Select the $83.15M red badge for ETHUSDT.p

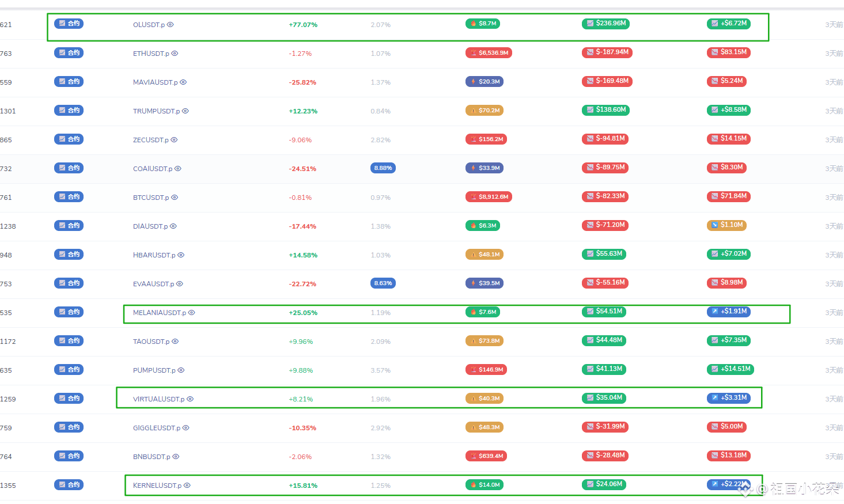coord(729,52)
